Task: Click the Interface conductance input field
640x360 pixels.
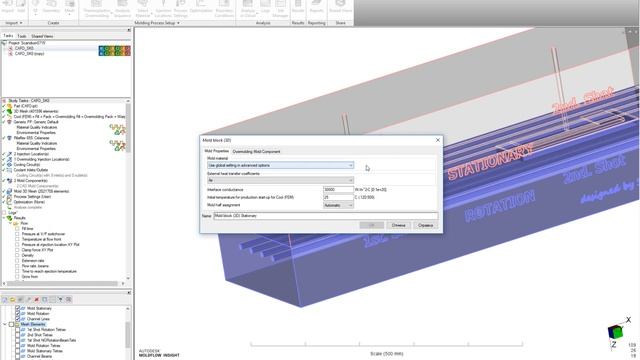Action: 338,190
